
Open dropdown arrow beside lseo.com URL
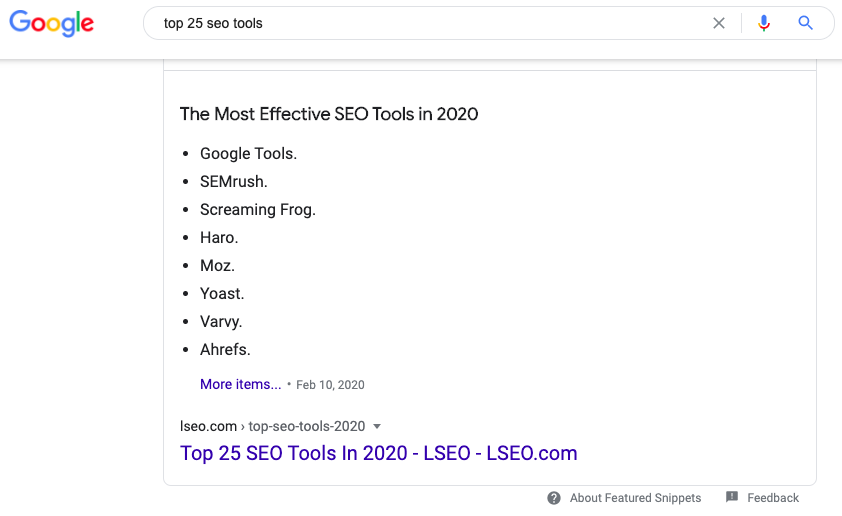point(377,426)
